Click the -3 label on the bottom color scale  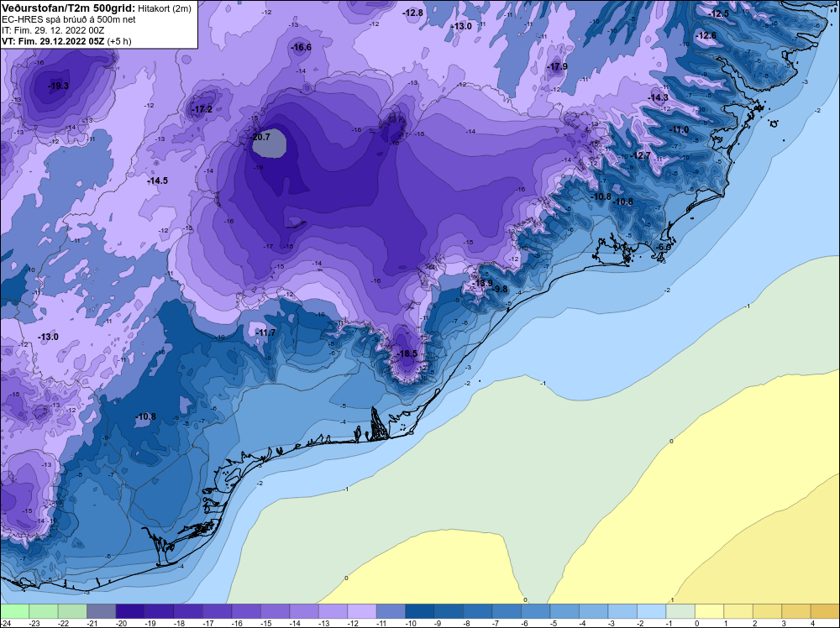point(612,623)
